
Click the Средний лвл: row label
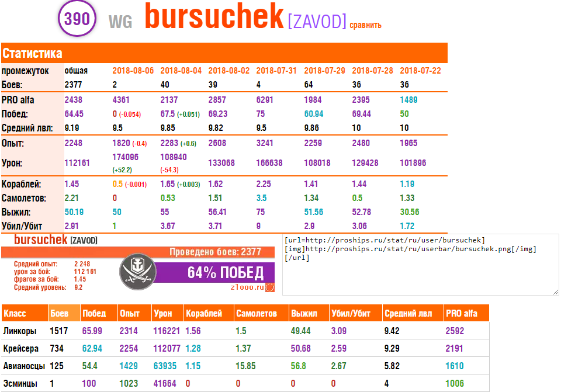pyautogui.click(x=27, y=128)
